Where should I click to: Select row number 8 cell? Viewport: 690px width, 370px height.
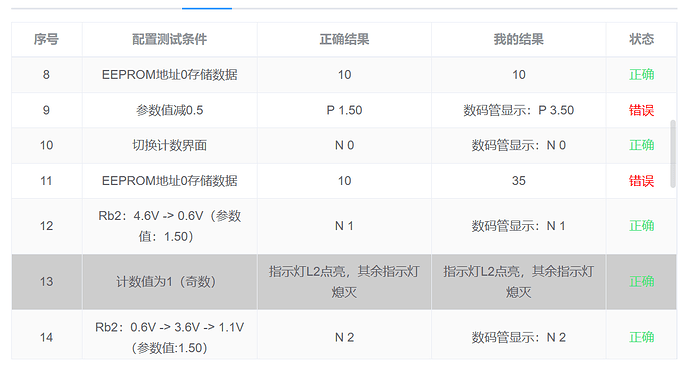[46, 75]
